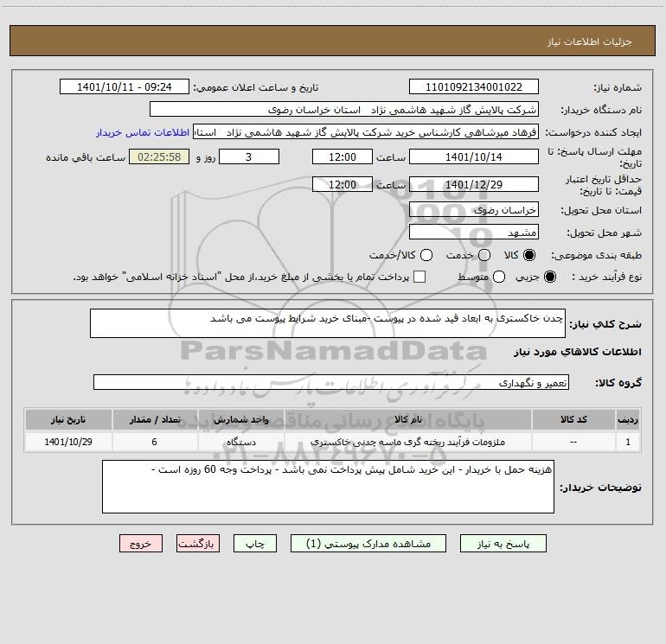Click item name ملزومات فرآیند ریخته گری cell

pyautogui.click(x=407, y=442)
